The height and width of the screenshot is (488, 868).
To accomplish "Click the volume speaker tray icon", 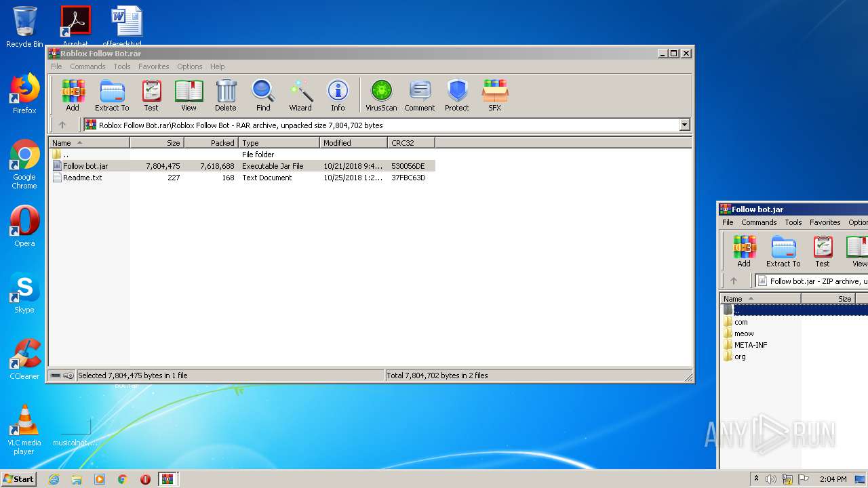I will coord(771,479).
